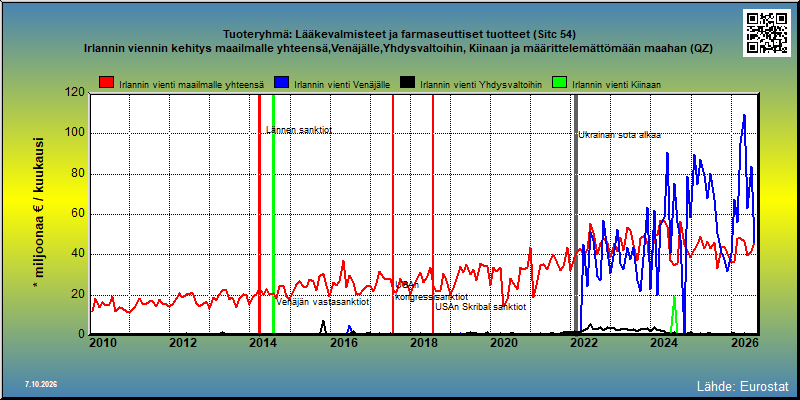Image resolution: width=800 pixels, height=400 pixels.
Task: Click the x-axis year 2020
Action: pyautogui.click(x=504, y=342)
